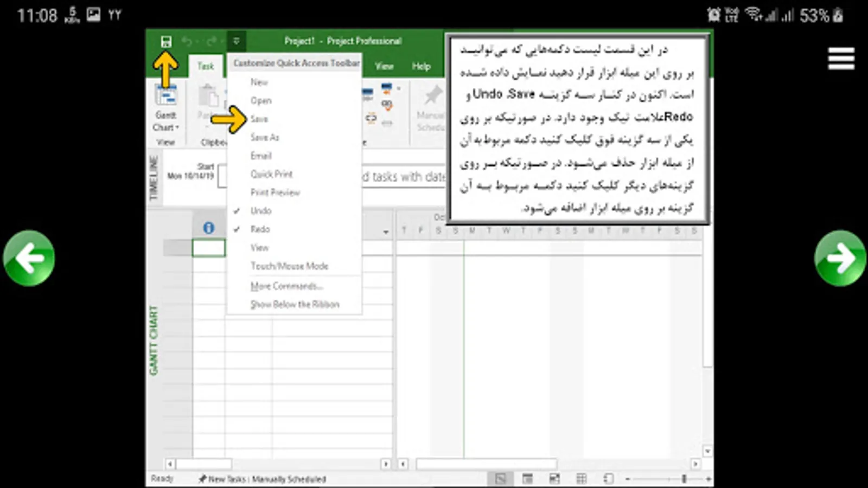Go to next slide with green right arrow
This screenshot has width=868, height=488.
click(x=840, y=258)
